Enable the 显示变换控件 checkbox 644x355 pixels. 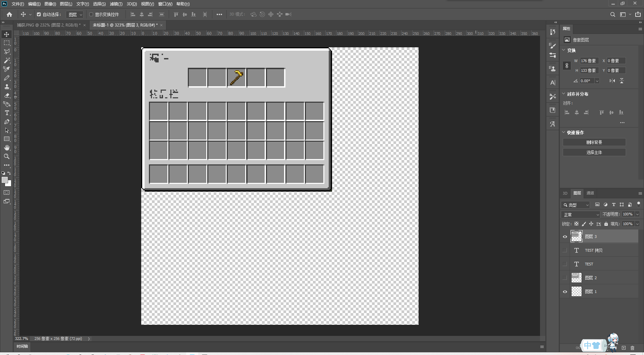pos(91,14)
